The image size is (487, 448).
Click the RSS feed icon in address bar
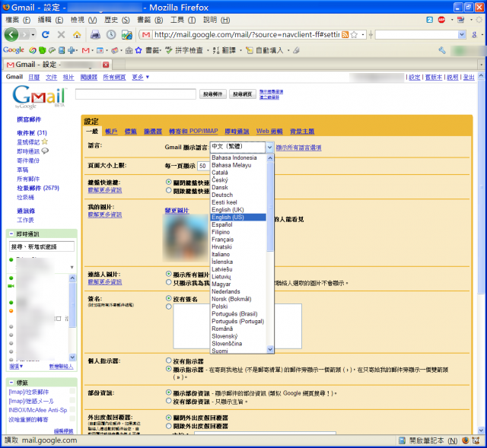pos(345,35)
